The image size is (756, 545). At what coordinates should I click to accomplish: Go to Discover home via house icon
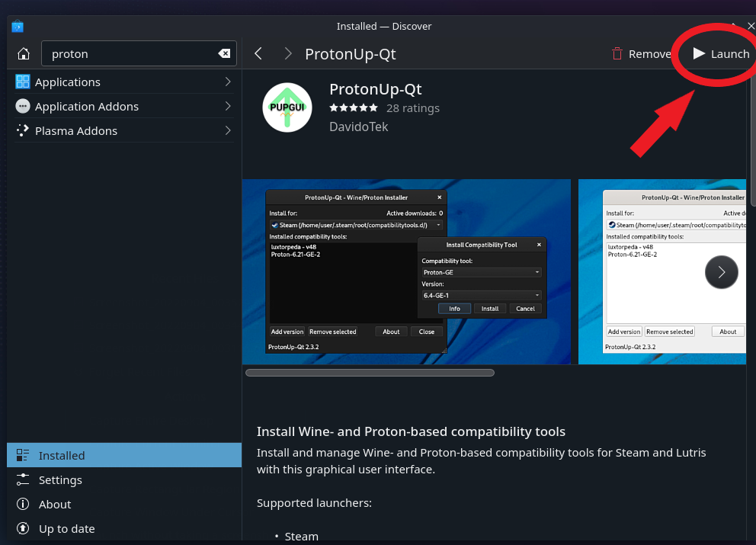23,54
